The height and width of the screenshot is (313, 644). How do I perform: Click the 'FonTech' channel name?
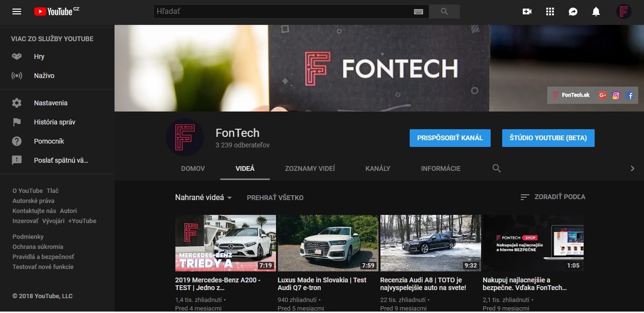point(238,133)
